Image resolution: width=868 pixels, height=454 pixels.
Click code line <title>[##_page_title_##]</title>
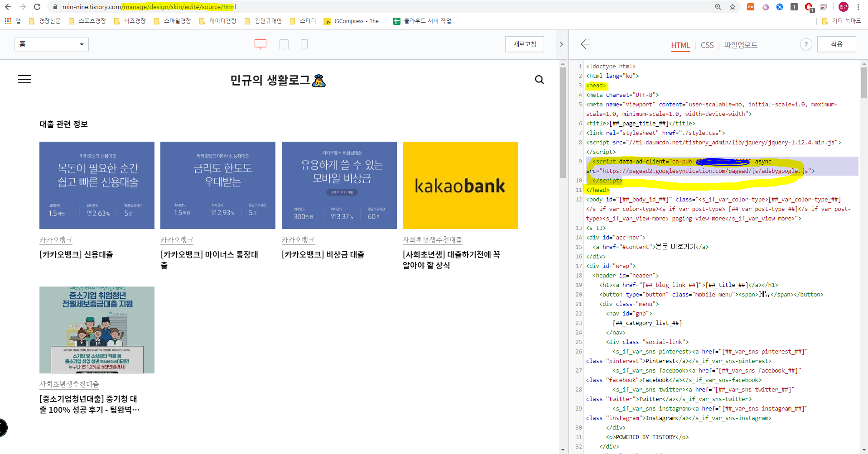(641, 124)
